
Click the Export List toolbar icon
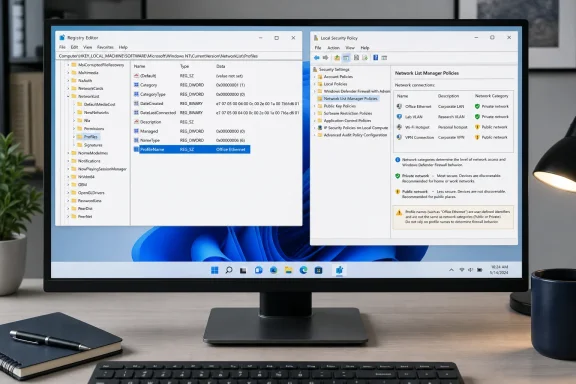[365, 58]
